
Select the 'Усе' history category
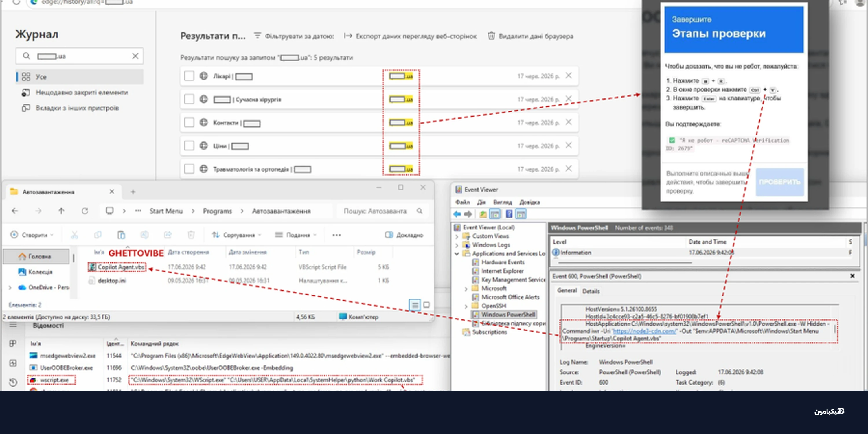click(x=80, y=77)
